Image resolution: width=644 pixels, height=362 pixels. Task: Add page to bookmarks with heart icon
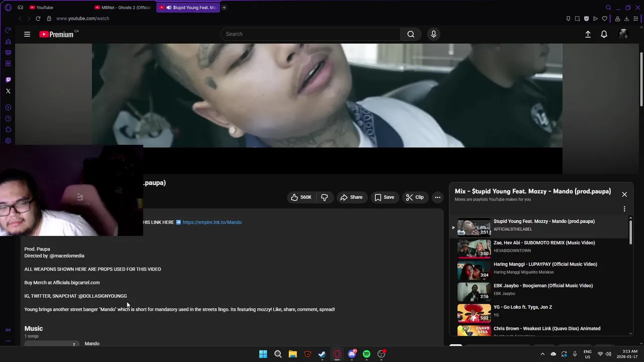pyautogui.click(x=604, y=19)
